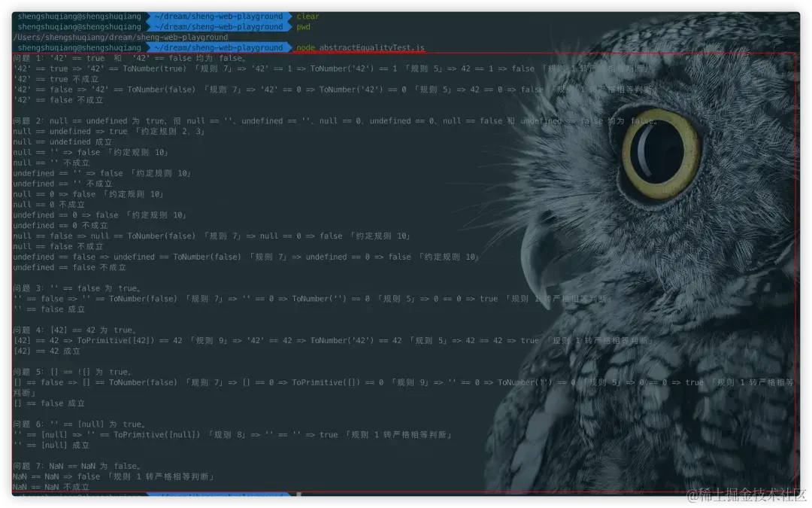Click the path segment beside the 'clear' command

pos(219,17)
